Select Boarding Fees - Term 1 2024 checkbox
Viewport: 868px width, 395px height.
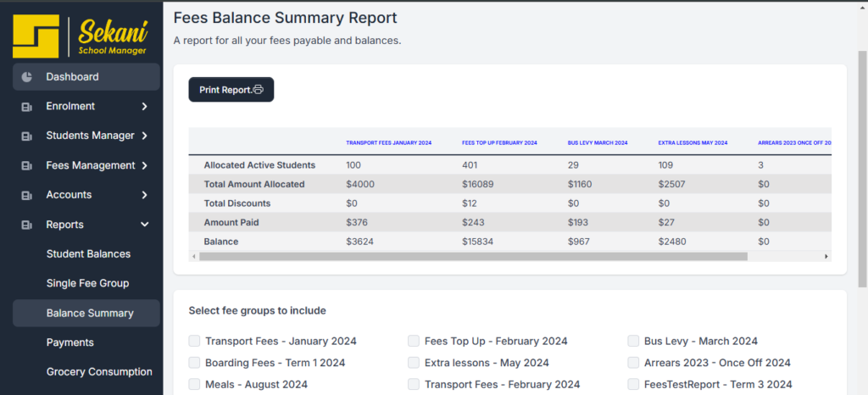195,363
